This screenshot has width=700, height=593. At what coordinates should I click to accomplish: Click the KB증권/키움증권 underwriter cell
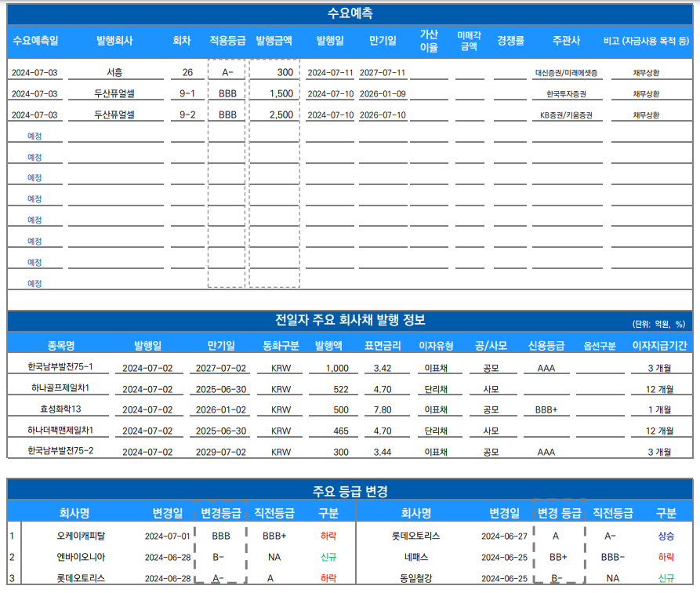click(x=566, y=115)
